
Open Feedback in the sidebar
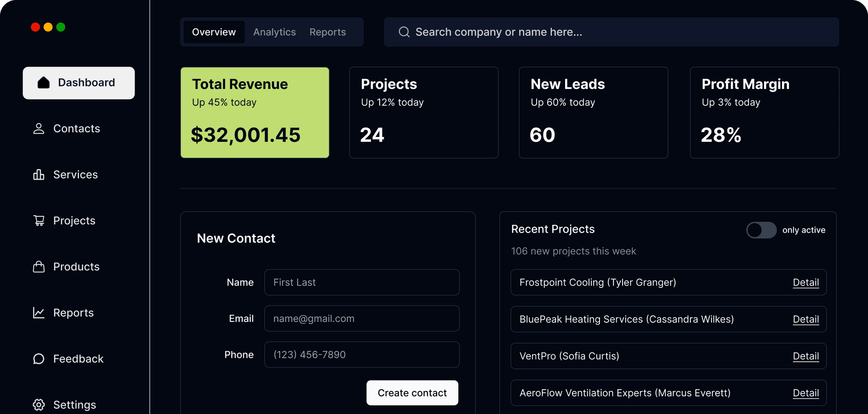click(x=68, y=359)
